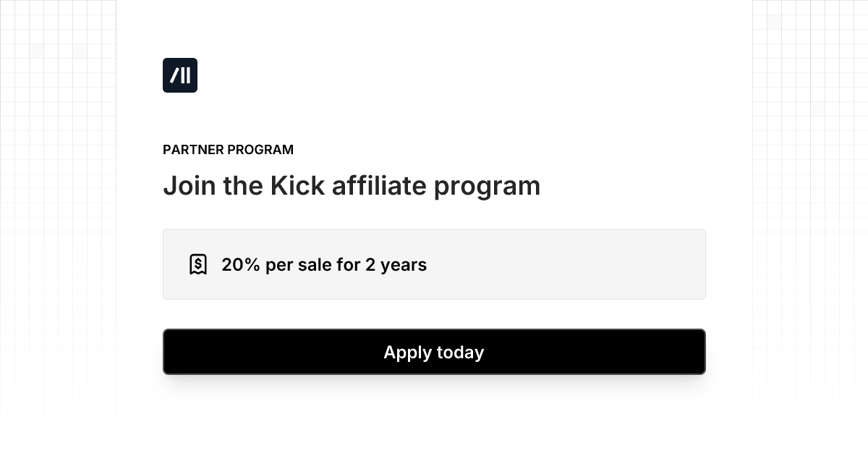868x456 pixels.
Task: Click the word program in the heading
Action: pyautogui.click(x=487, y=187)
